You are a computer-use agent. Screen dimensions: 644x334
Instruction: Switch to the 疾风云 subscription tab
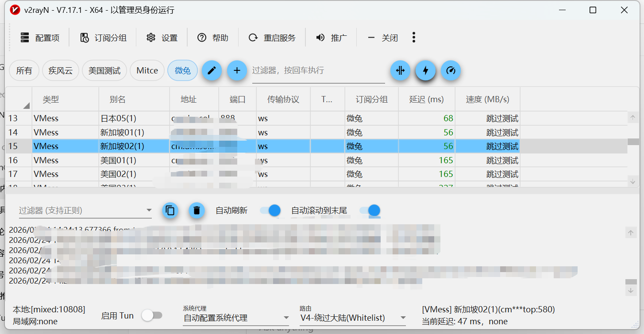coord(61,70)
